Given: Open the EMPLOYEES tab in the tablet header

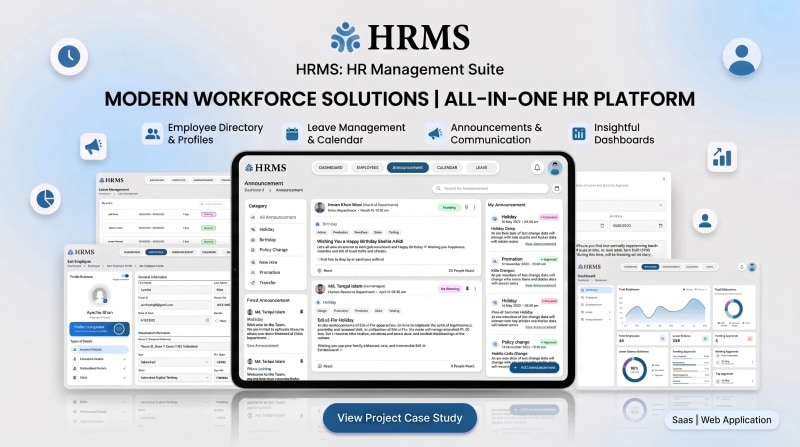Looking at the screenshot, I should (367, 167).
